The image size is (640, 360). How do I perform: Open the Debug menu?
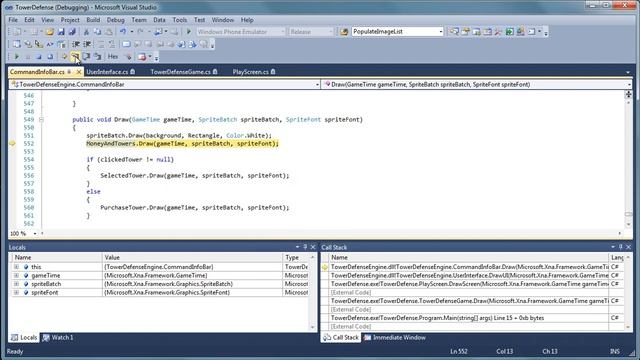coord(116,20)
